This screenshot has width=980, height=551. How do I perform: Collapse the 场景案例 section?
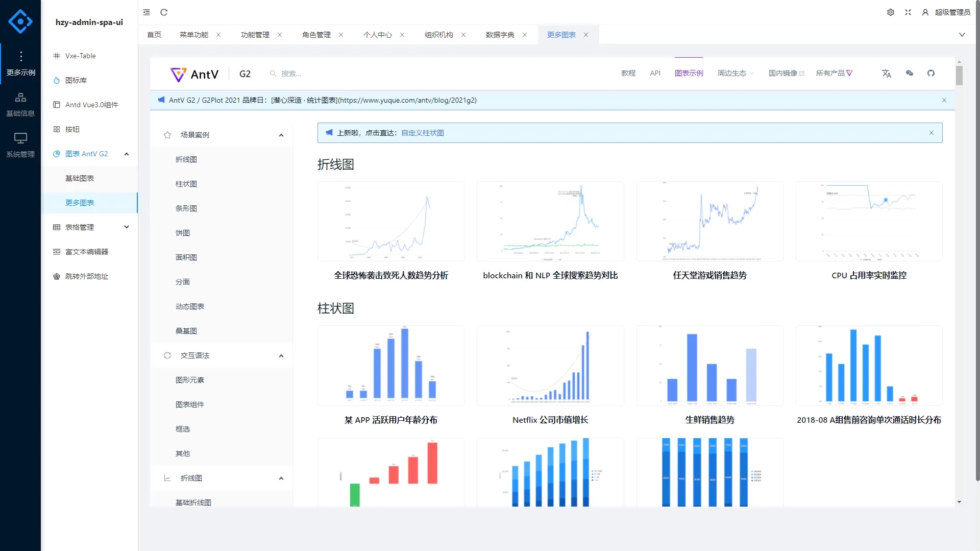click(x=281, y=135)
